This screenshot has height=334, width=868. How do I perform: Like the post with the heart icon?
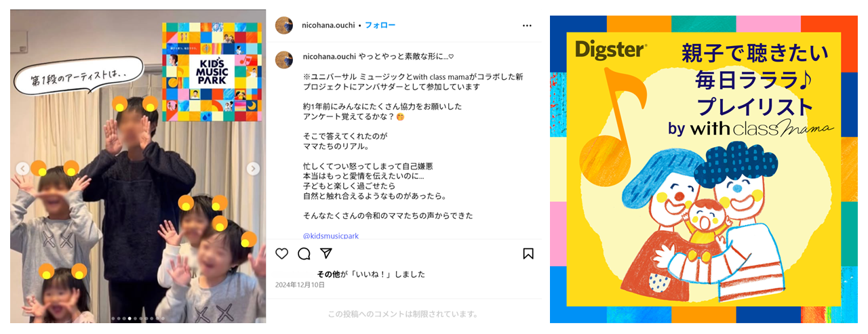pyautogui.click(x=282, y=253)
